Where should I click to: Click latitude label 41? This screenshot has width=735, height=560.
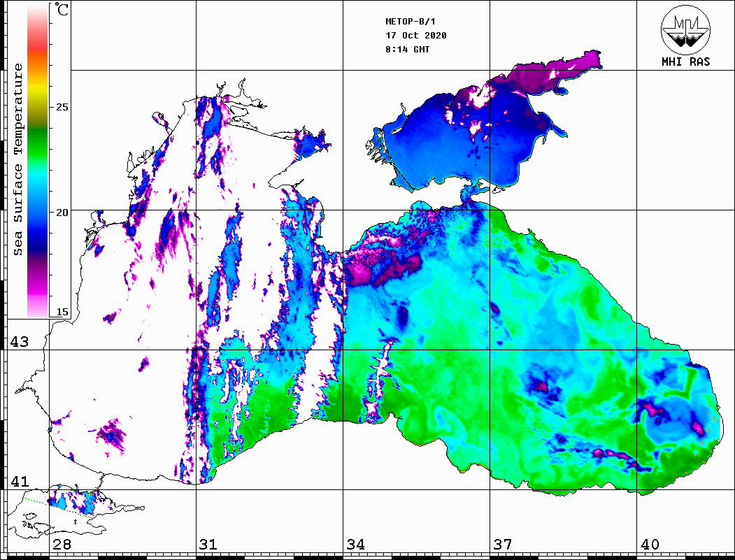click(x=19, y=481)
